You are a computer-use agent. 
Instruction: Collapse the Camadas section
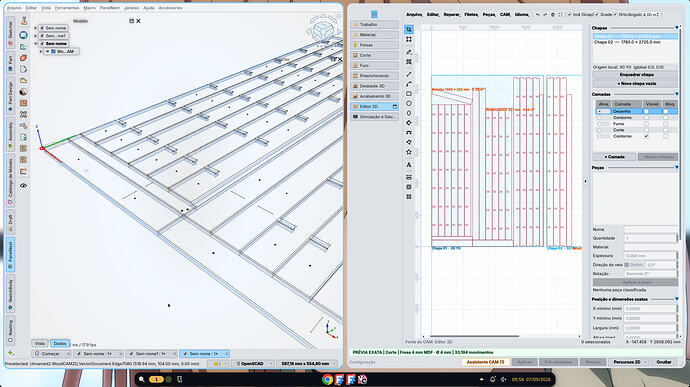tap(676, 94)
